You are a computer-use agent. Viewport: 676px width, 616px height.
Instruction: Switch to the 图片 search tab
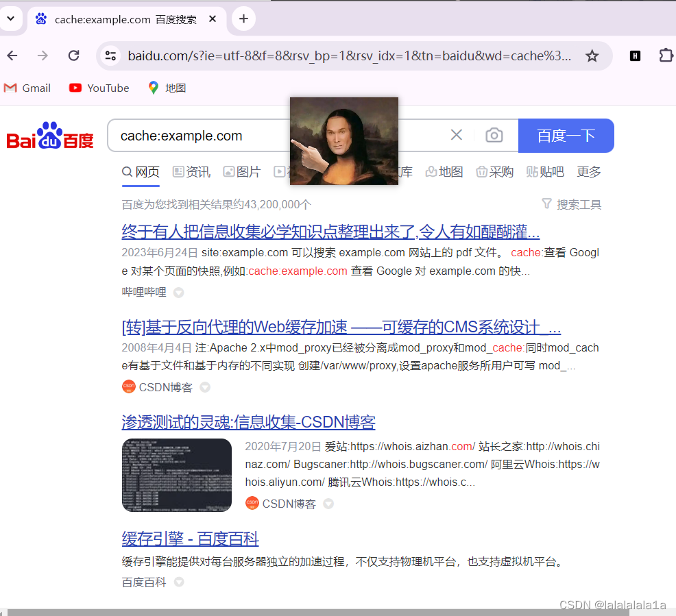248,172
